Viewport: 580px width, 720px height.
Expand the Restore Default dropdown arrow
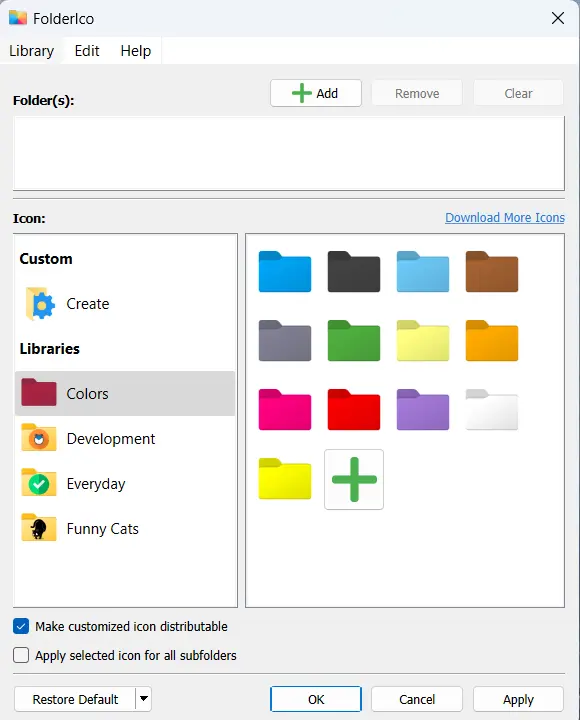tap(144, 699)
